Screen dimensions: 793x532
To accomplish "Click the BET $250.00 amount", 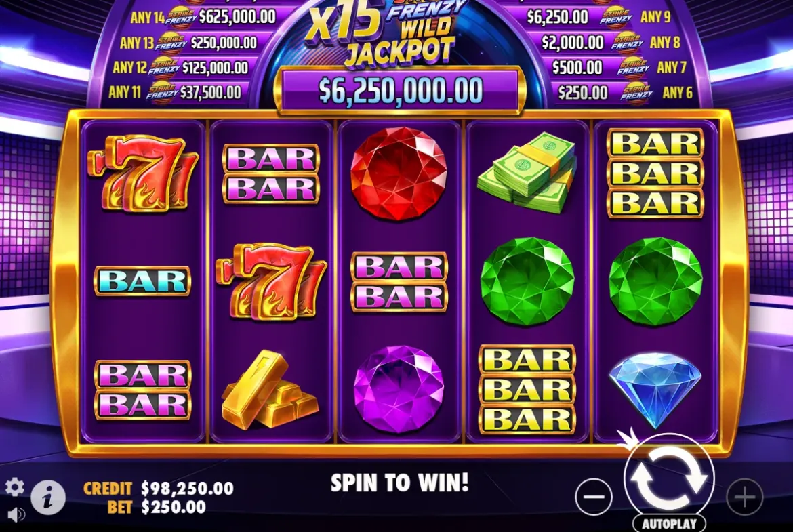I will [157, 507].
